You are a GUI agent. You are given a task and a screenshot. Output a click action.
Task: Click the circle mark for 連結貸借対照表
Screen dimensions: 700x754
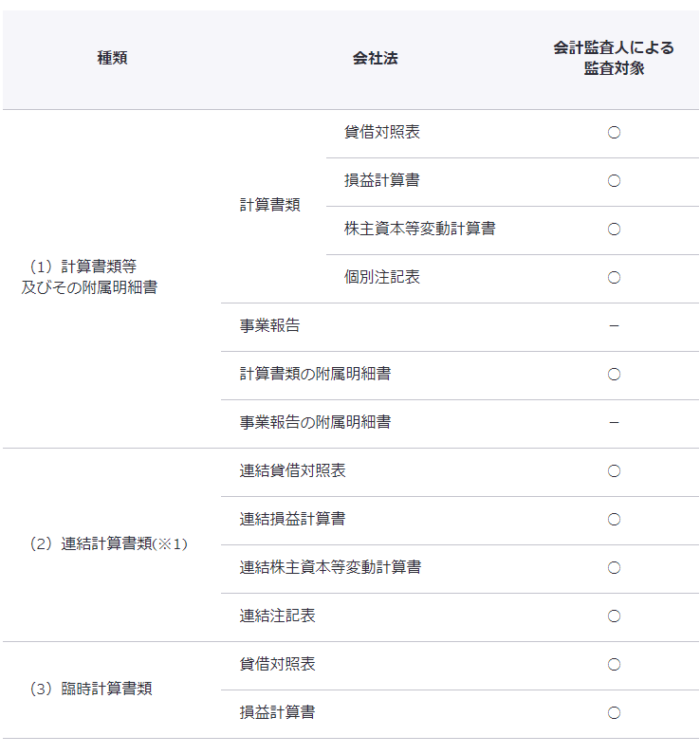[614, 471]
